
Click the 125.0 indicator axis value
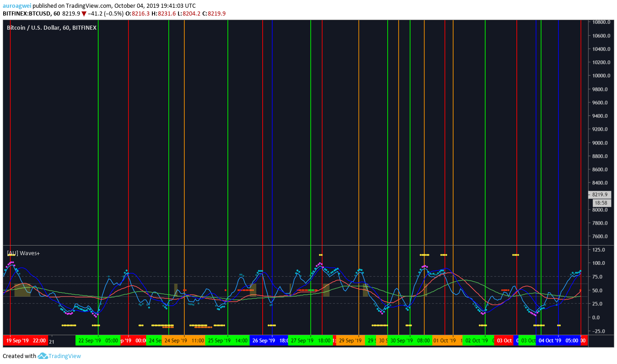599,250
